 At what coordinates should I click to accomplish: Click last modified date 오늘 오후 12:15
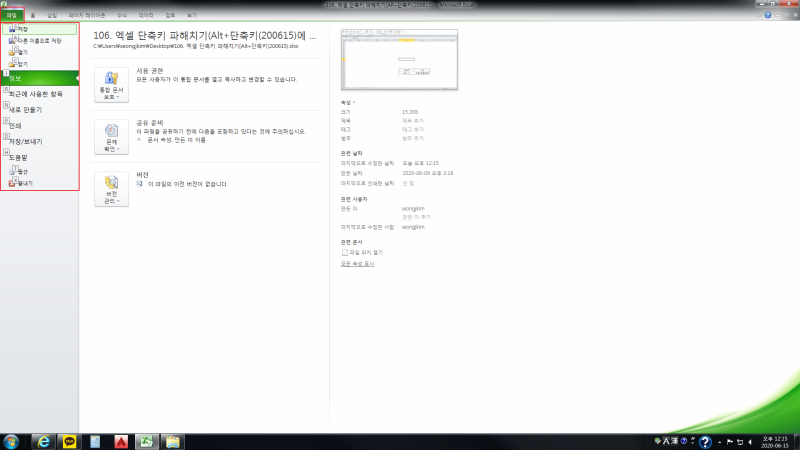(420, 163)
